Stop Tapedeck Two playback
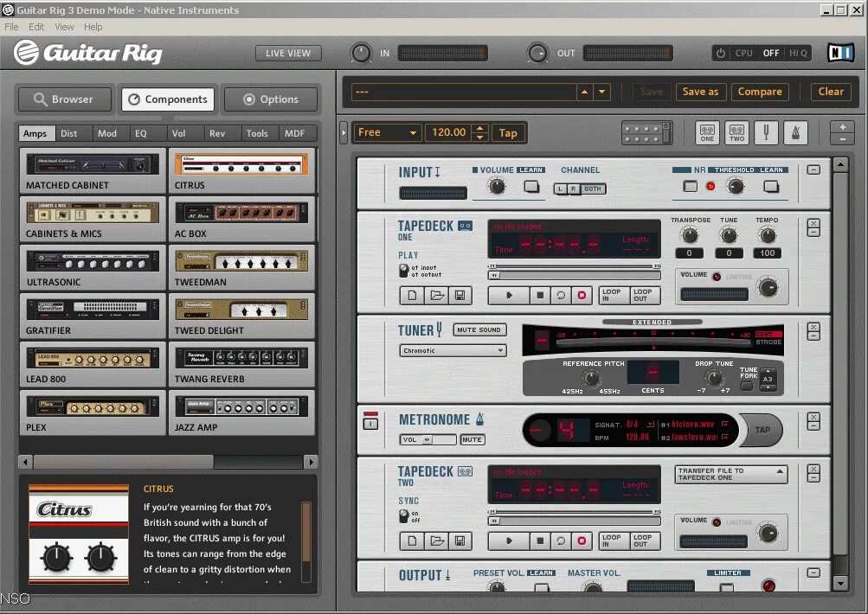This screenshot has height=614, width=868. pos(540,541)
